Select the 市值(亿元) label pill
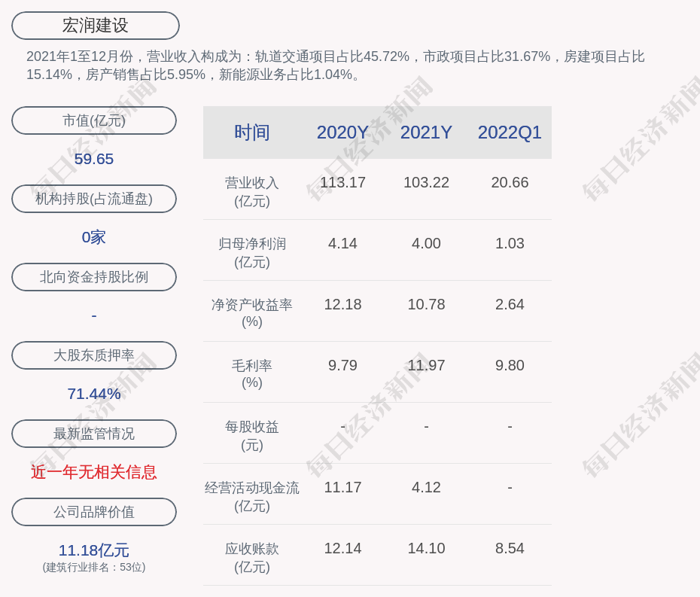The image size is (700, 597). pos(94,120)
